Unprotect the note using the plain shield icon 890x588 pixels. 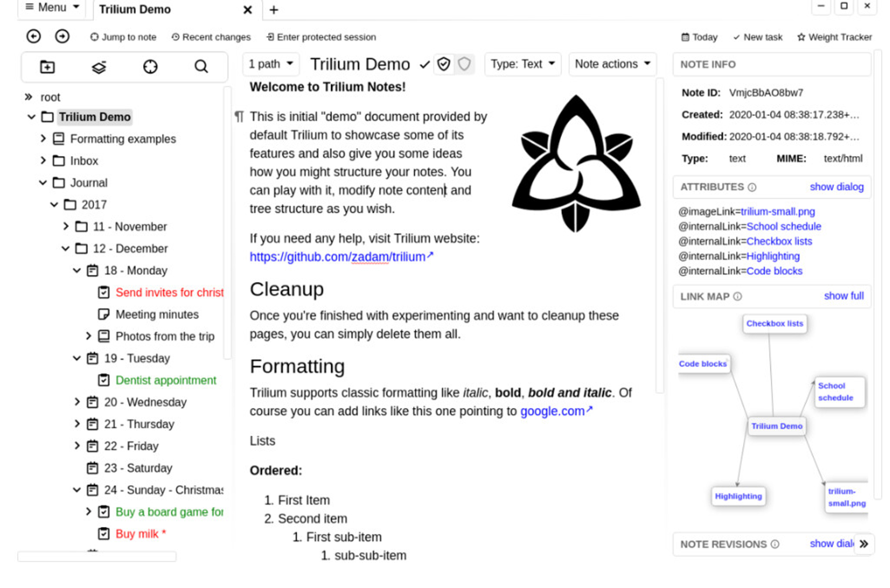[464, 64]
